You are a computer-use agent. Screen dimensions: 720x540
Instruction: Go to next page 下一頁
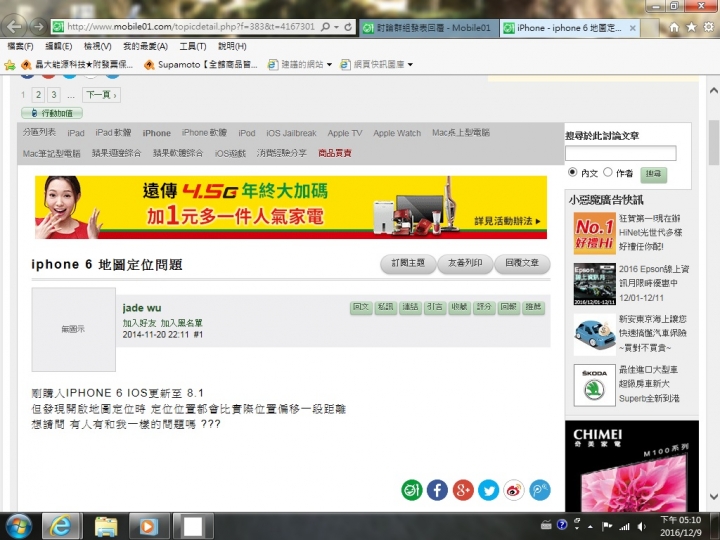pos(101,95)
